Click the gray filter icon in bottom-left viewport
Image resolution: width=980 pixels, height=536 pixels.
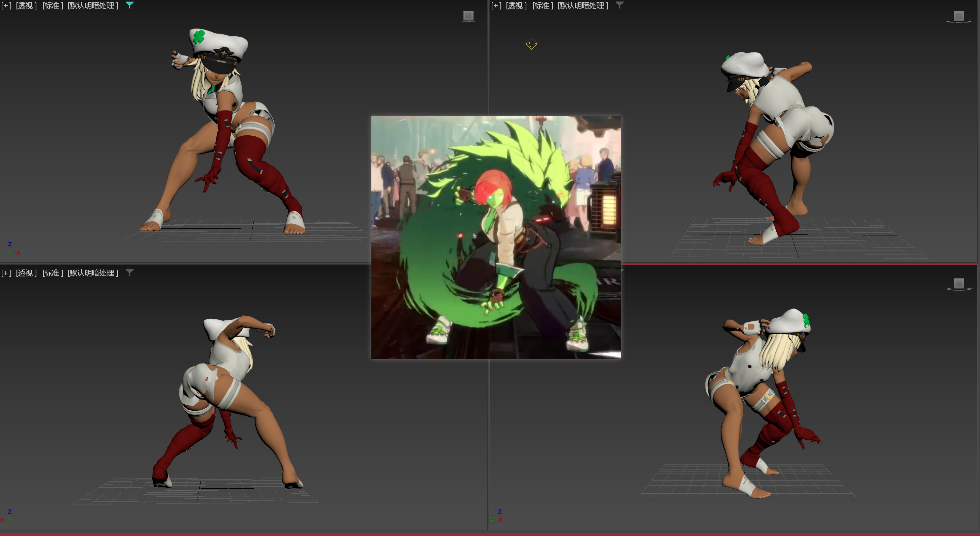tap(129, 272)
